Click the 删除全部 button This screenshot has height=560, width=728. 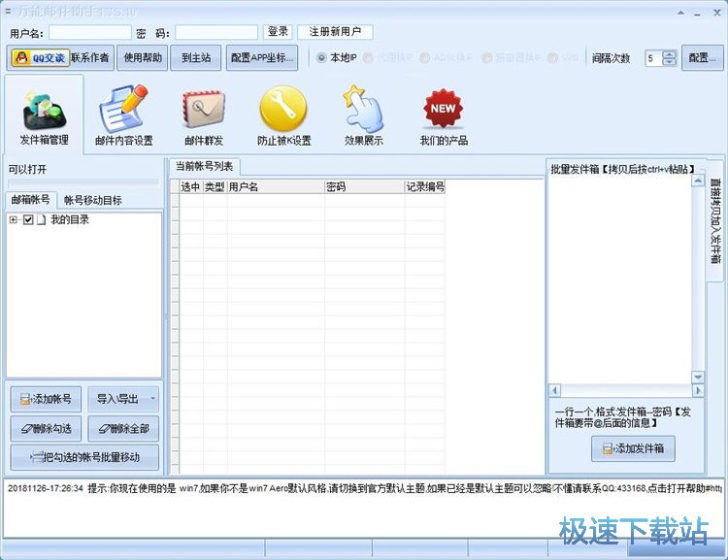click(123, 429)
